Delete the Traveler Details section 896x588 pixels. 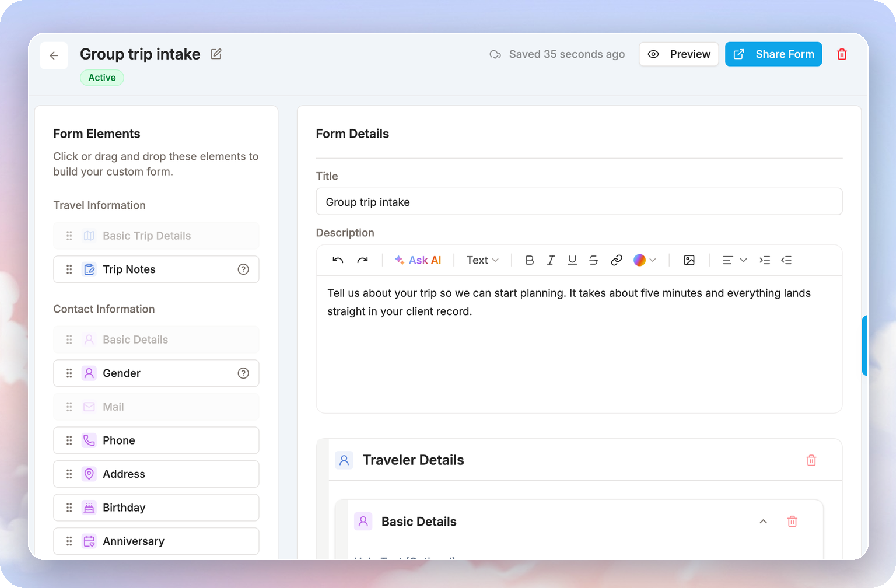811,460
